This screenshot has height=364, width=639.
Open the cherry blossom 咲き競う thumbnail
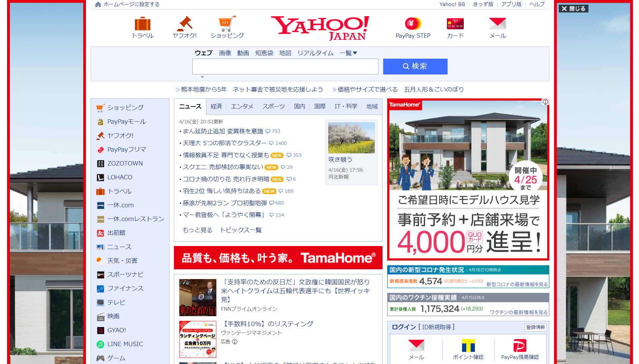[352, 138]
